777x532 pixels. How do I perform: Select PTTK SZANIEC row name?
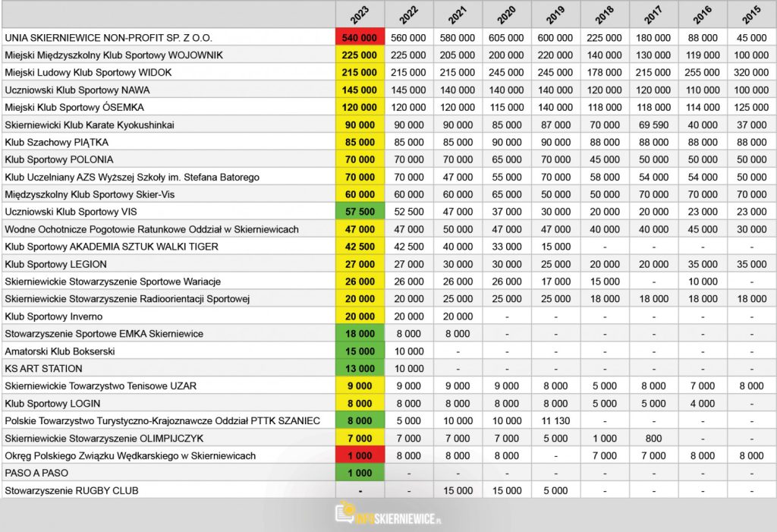162,421
